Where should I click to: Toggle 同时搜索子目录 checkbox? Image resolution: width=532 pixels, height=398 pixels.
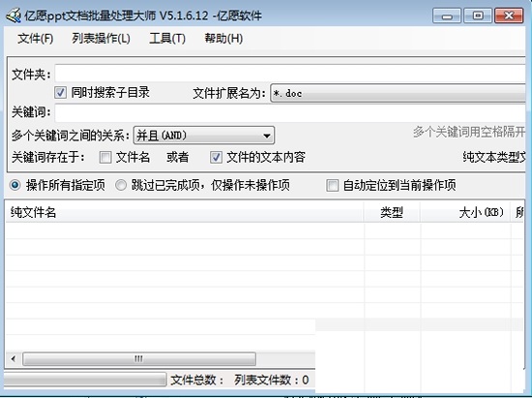coord(60,92)
